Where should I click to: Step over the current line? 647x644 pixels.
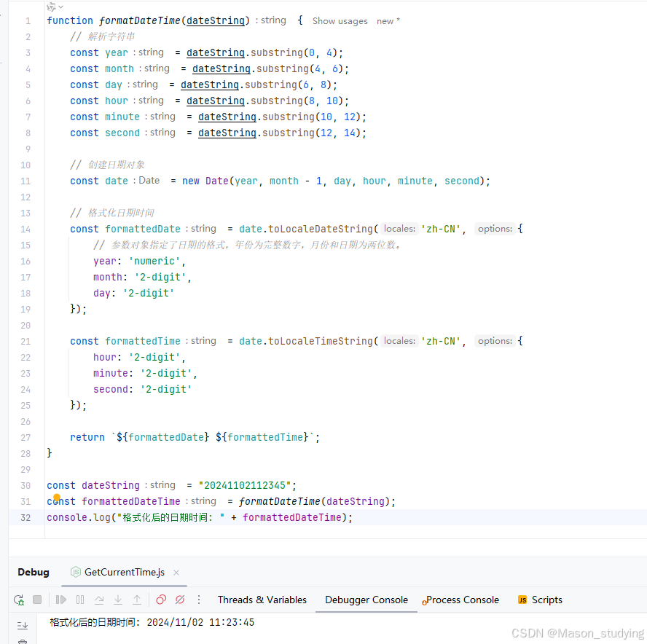pyautogui.click(x=99, y=600)
